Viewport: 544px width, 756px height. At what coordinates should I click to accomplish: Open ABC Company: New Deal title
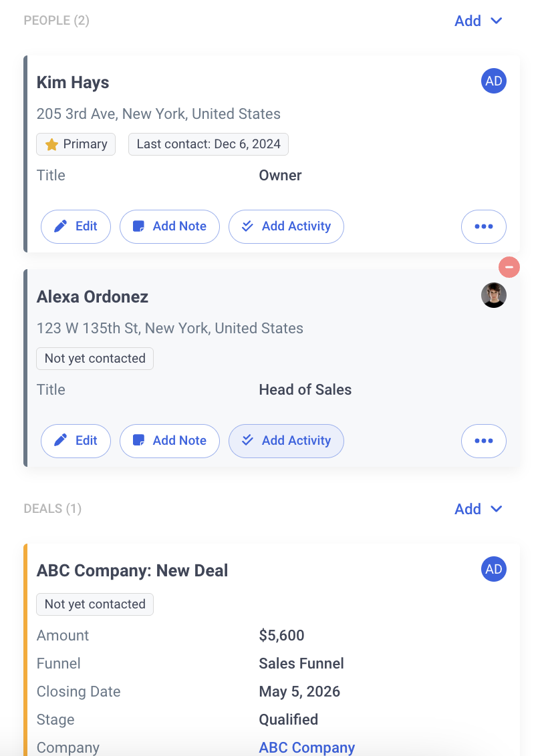(x=132, y=571)
